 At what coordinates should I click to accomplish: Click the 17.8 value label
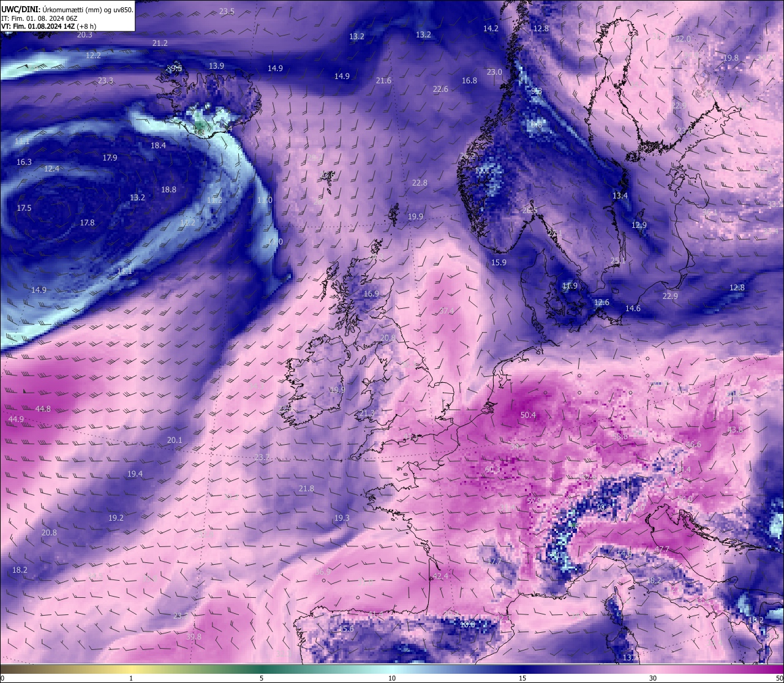tap(87, 223)
